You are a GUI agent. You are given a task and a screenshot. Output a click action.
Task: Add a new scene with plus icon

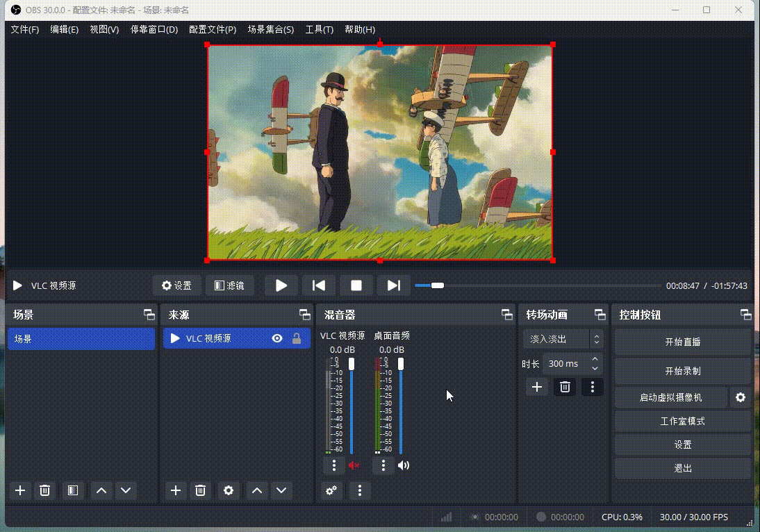pos(20,490)
